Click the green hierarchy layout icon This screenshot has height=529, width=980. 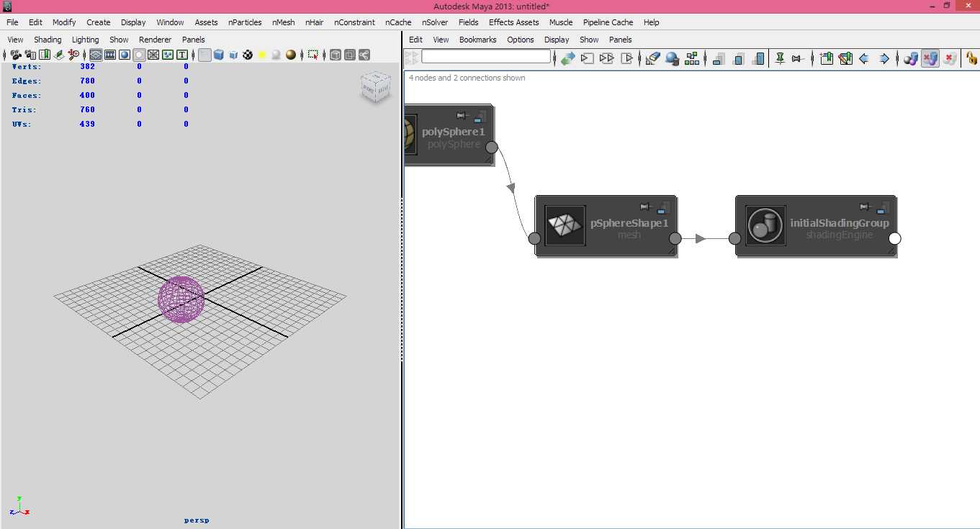coord(692,58)
